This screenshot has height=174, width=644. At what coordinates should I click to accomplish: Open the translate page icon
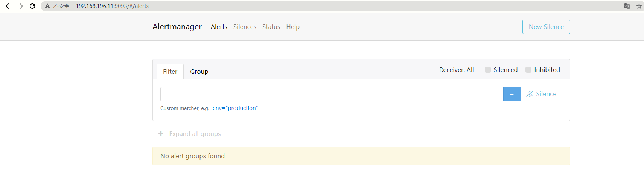(x=627, y=6)
